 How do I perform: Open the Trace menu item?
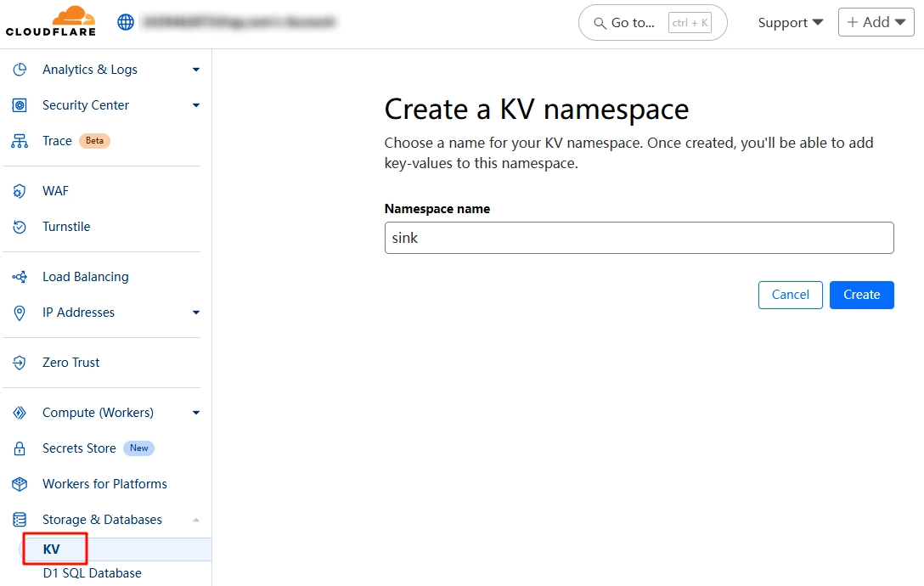coord(57,141)
